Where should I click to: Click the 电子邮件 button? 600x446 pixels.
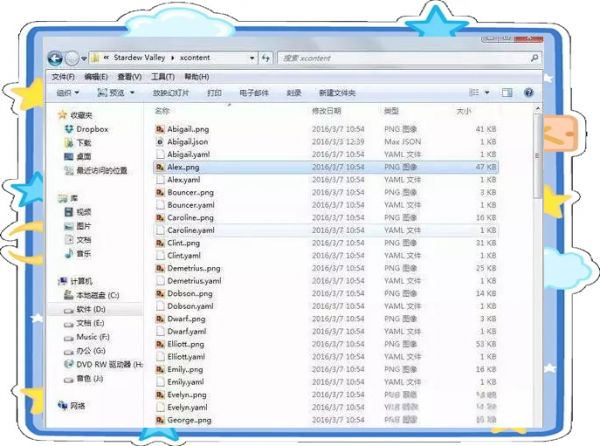coord(254,93)
